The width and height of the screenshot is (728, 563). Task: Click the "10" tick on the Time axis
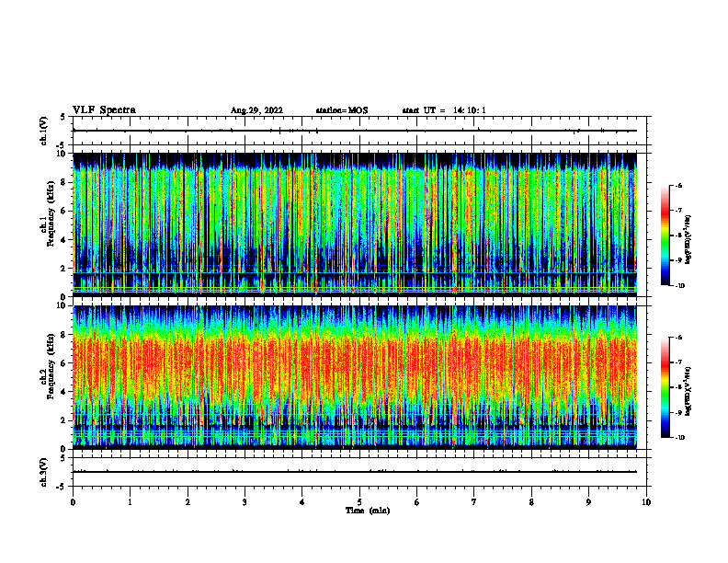(x=646, y=502)
